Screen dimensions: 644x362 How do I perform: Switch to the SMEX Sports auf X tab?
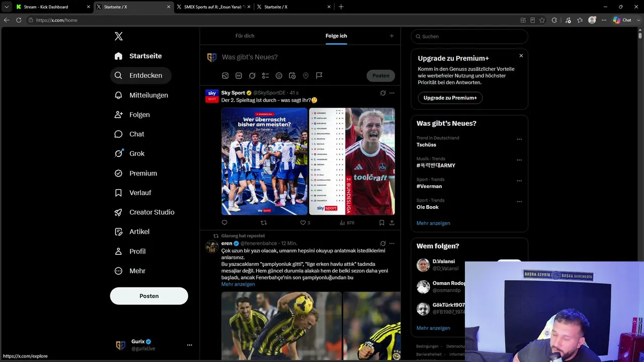point(214,7)
